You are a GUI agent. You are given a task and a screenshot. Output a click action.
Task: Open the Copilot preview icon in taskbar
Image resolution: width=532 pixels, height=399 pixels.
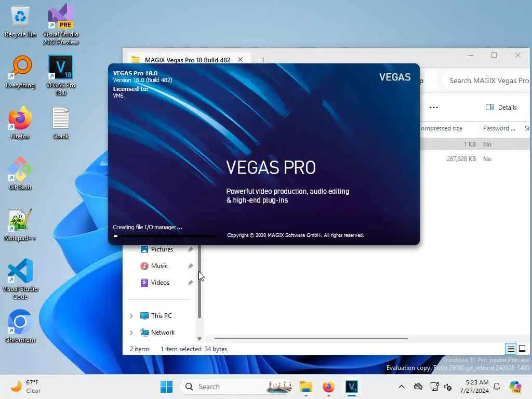coord(515,387)
